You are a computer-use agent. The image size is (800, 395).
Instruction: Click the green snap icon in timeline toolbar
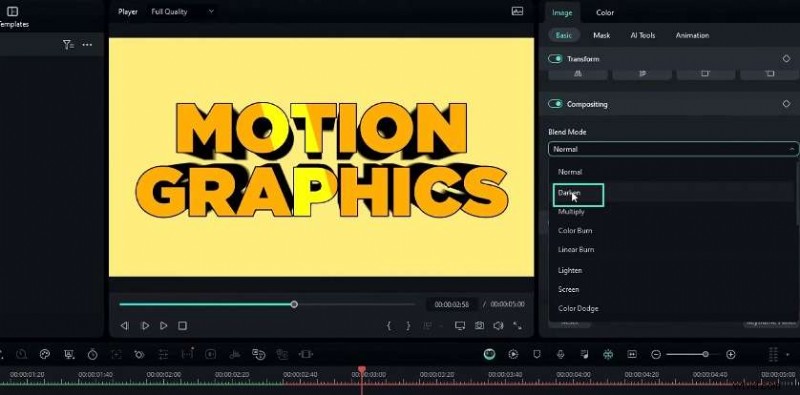click(x=608, y=354)
